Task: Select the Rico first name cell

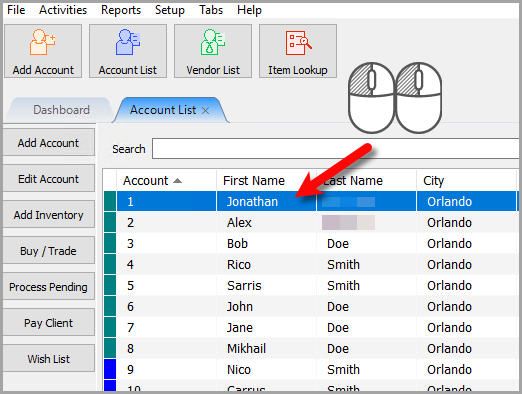Action: (266, 264)
